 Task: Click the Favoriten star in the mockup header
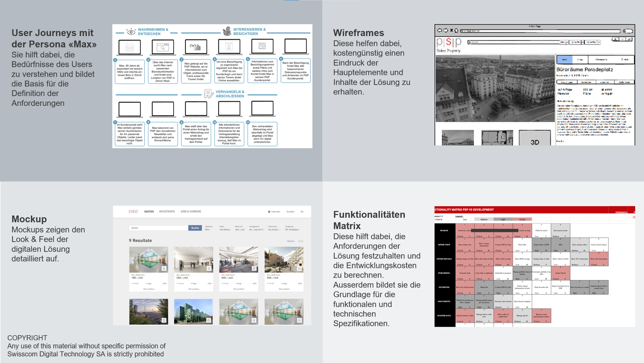(269, 212)
